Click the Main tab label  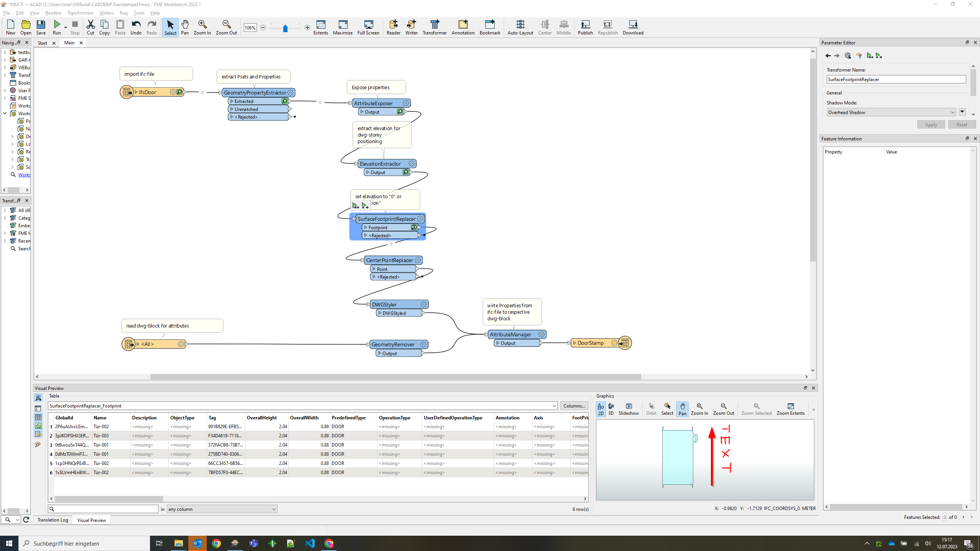[x=68, y=42]
